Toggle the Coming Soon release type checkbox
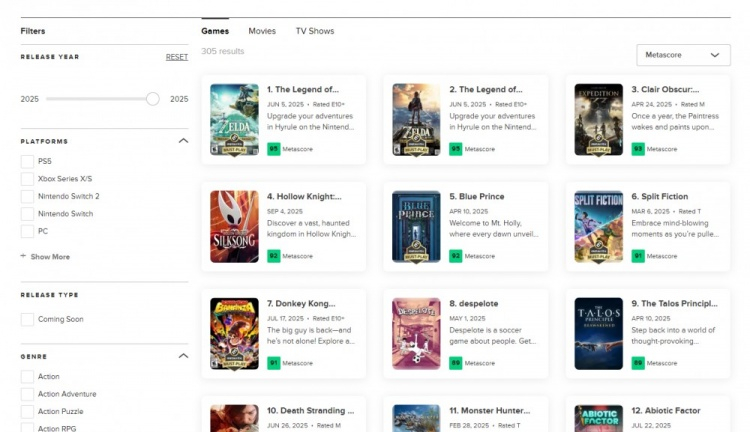Image resolution: width=750 pixels, height=432 pixels. pyautogui.click(x=27, y=319)
